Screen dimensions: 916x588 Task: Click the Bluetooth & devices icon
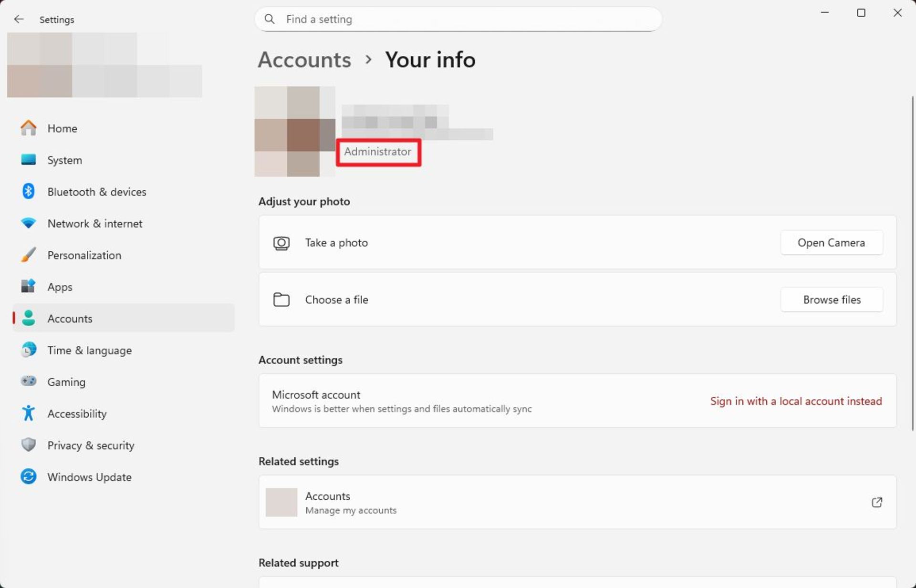coord(28,191)
